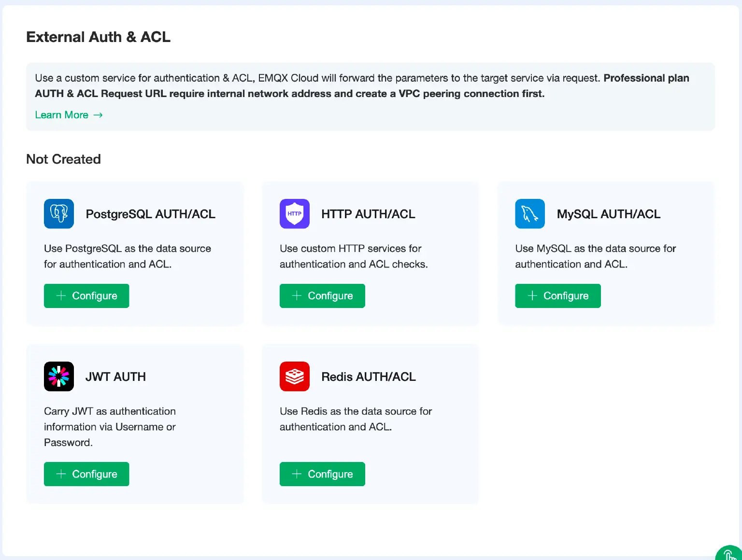
Task: Click the arrow icon next to Learn More
Action: pos(98,115)
